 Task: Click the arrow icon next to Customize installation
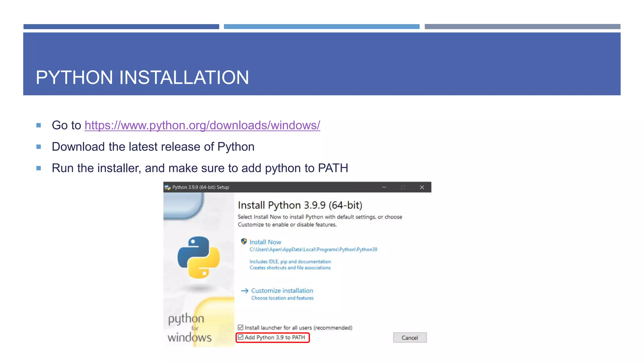245,291
